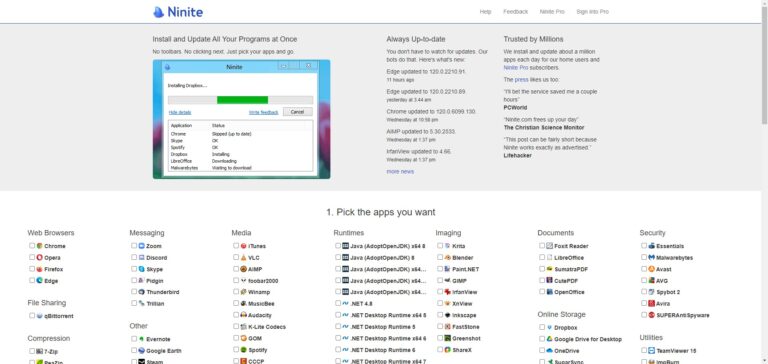Click Cancel button in installer preview

(297, 112)
